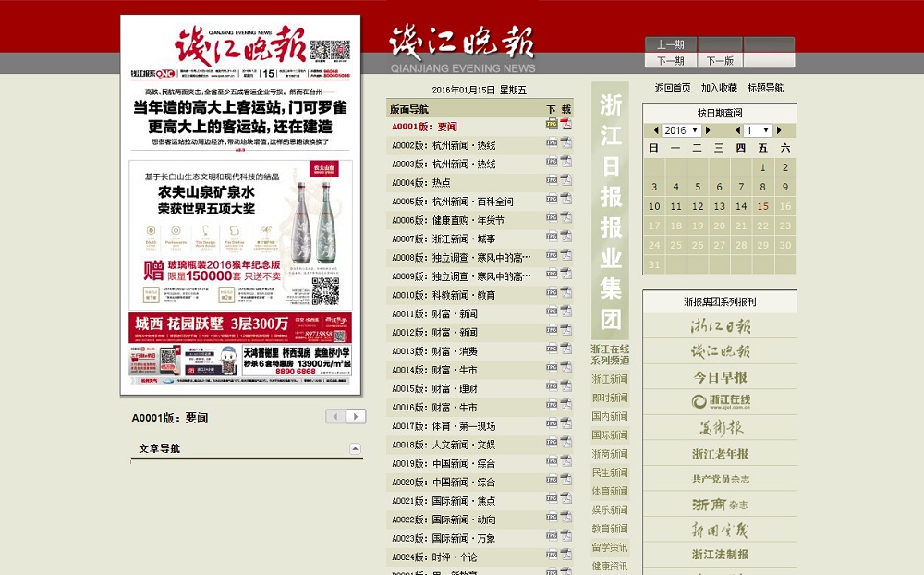Screen dimensions: 924x575
Task: Open 今日早报 in 系列报刊
Action: pos(720,377)
